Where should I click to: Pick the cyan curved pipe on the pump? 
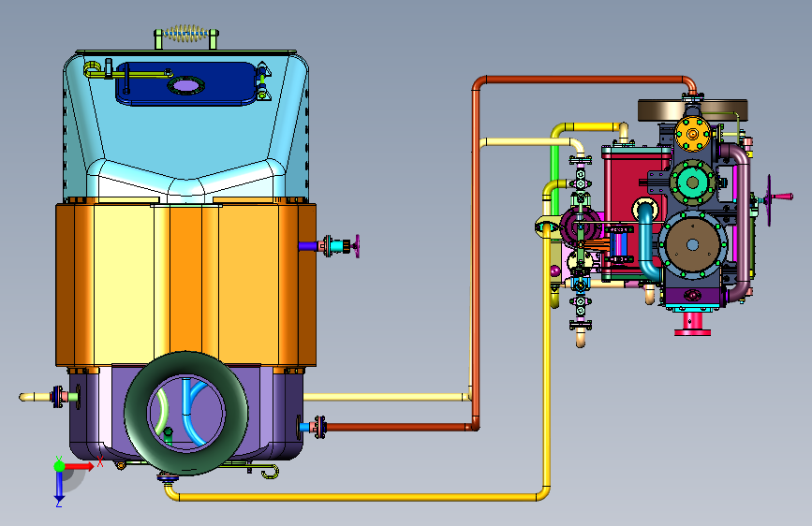tap(646, 241)
